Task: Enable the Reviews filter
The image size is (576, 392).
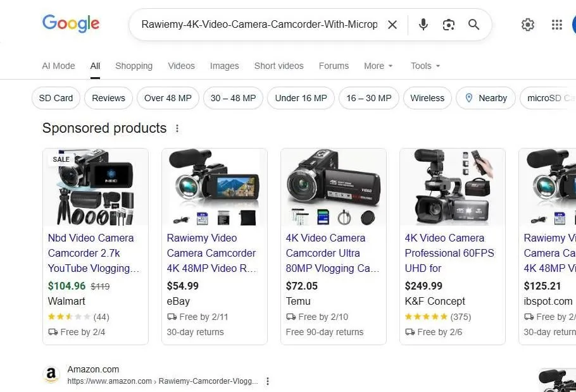Action: click(108, 98)
